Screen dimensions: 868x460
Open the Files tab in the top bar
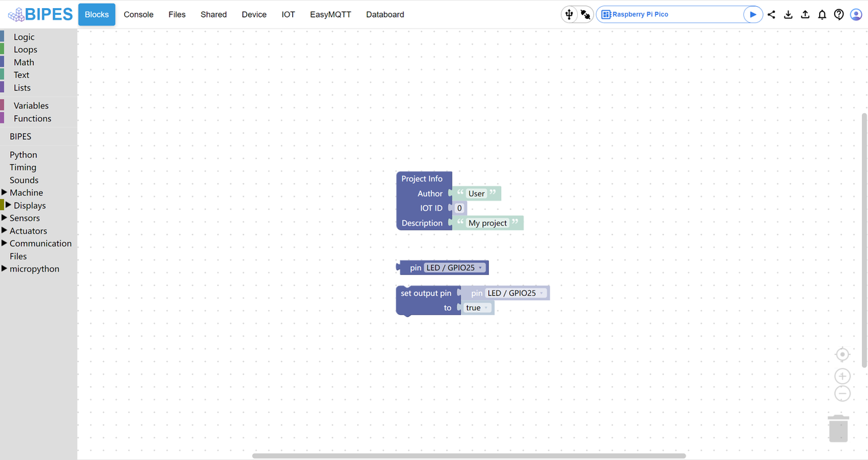point(177,14)
